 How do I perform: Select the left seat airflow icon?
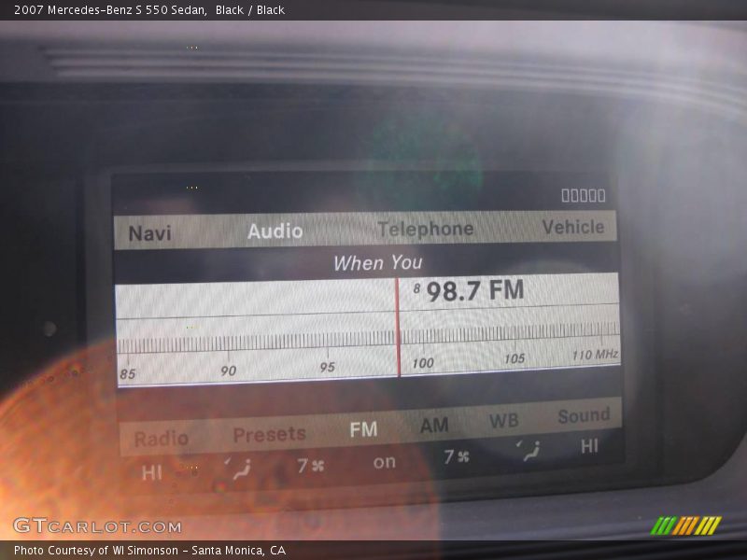[x=238, y=469]
